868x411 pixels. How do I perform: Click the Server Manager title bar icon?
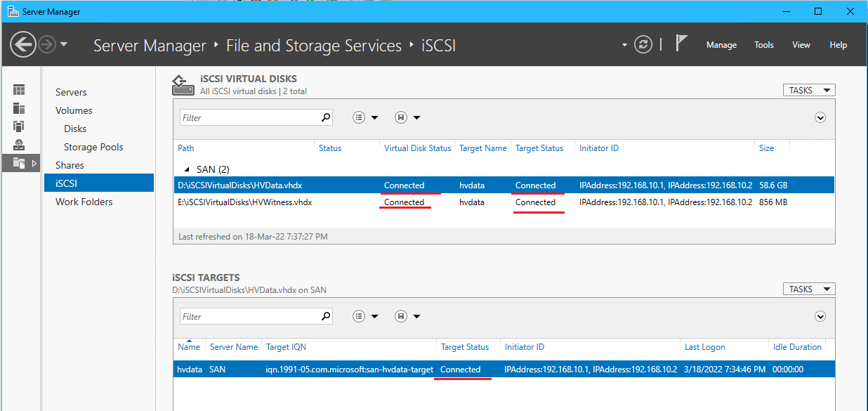coord(13,12)
